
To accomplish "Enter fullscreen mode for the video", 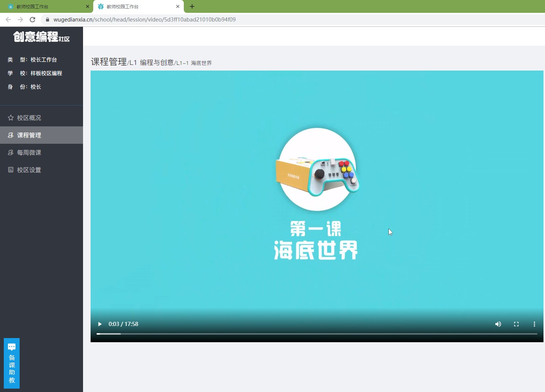I will click(516, 324).
